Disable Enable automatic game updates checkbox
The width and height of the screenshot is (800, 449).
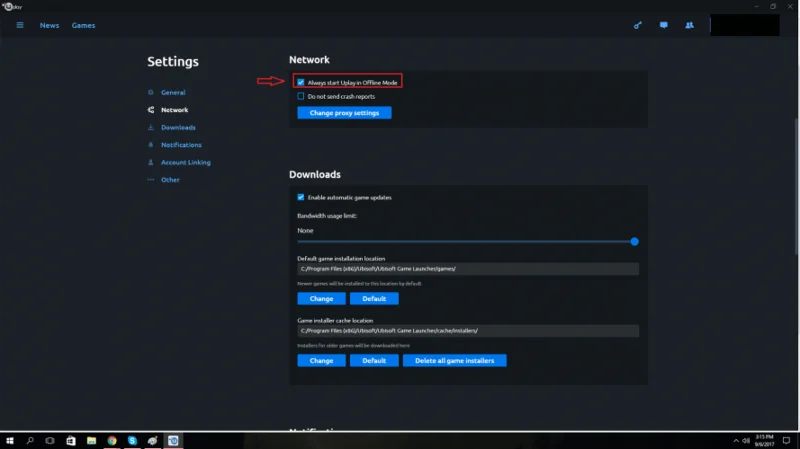(301, 197)
